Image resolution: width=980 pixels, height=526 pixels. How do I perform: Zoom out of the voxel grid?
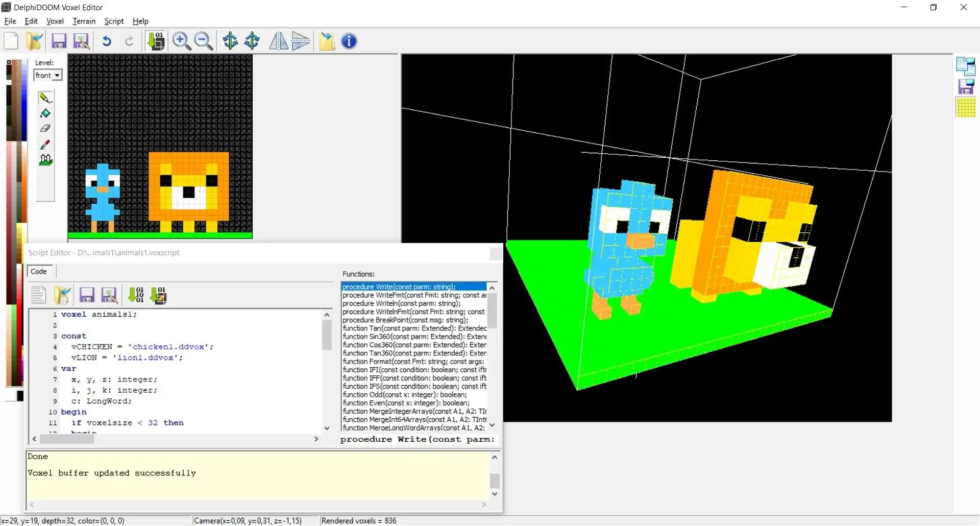point(204,41)
